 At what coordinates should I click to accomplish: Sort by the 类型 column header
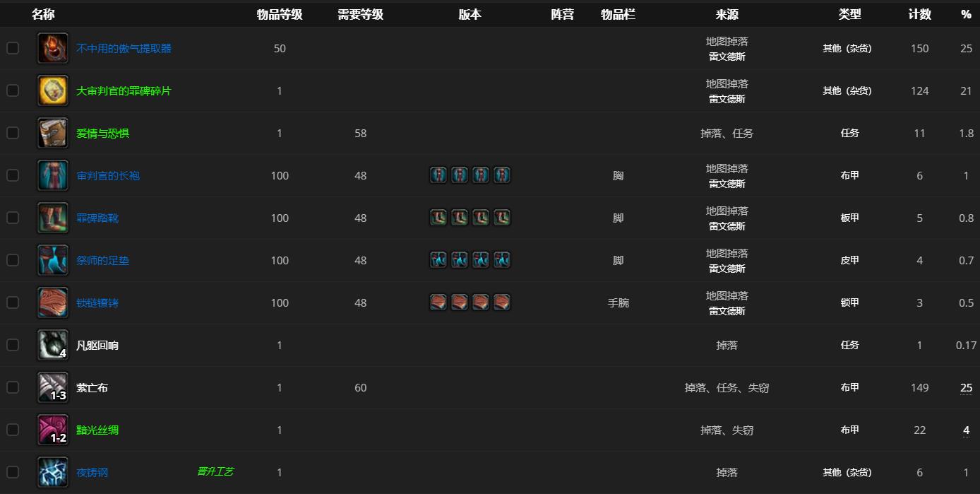click(x=849, y=14)
